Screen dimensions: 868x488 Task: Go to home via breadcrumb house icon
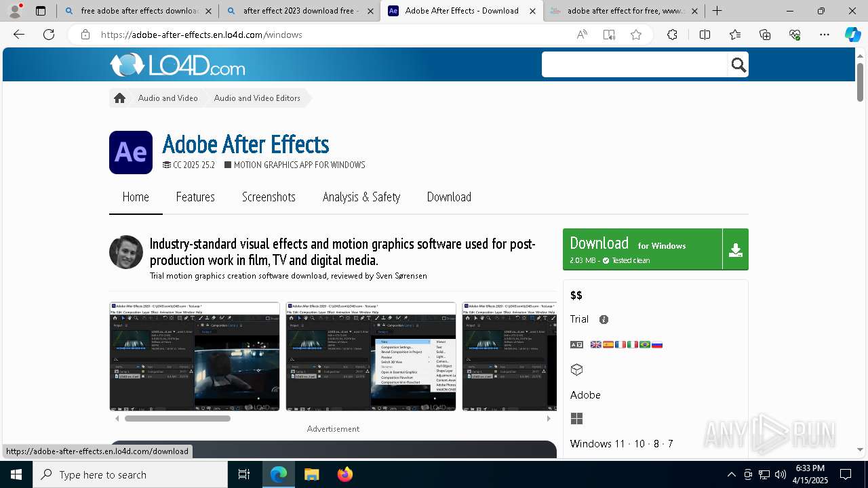[x=120, y=98]
